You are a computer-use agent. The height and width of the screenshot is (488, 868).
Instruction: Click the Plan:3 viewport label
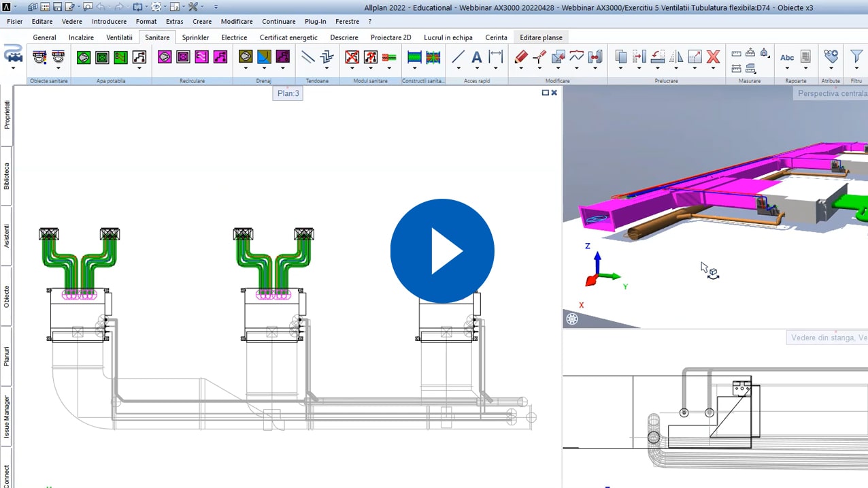click(288, 93)
